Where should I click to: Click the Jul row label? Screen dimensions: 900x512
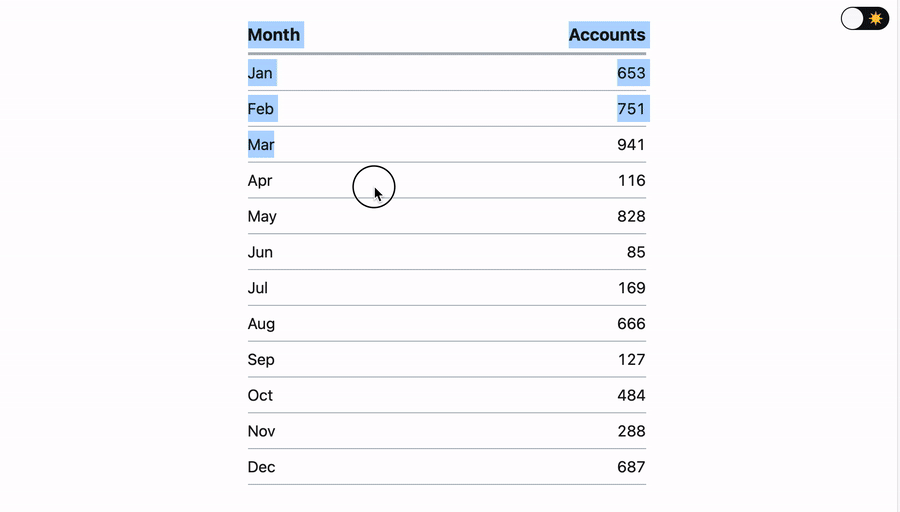click(258, 289)
